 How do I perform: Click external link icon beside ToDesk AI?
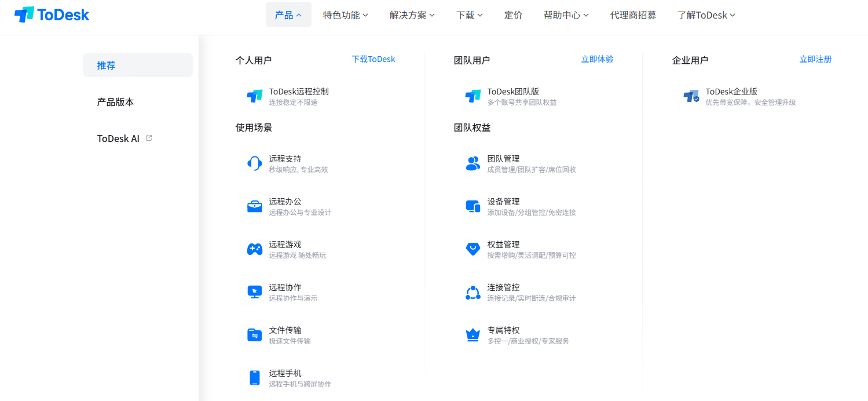[149, 138]
